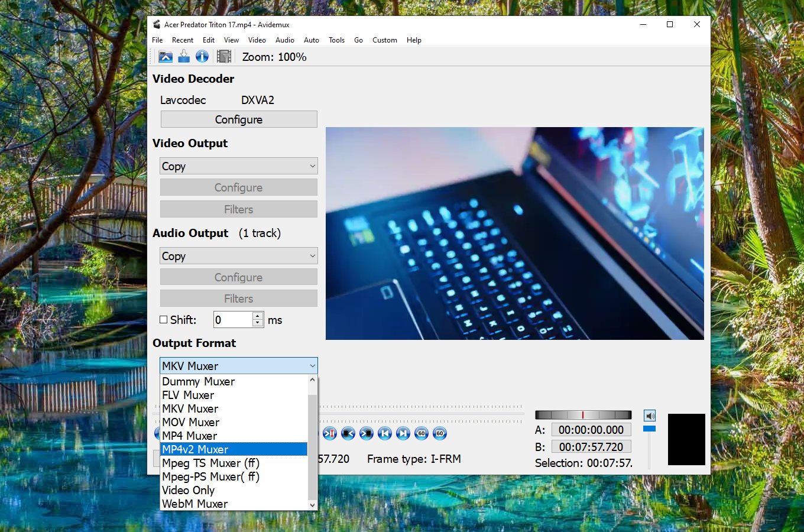This screenshot has height=532, width=804.
Task: Open the Video Output Copy dropdown
Action: pyautogui.click(x=239, y=166)
